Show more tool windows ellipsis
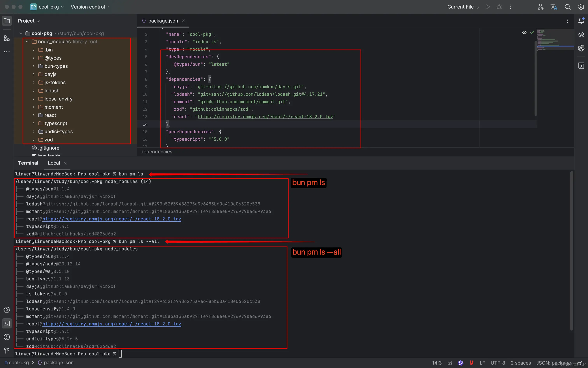Viewport: 588px width, 368px height. 7,52
